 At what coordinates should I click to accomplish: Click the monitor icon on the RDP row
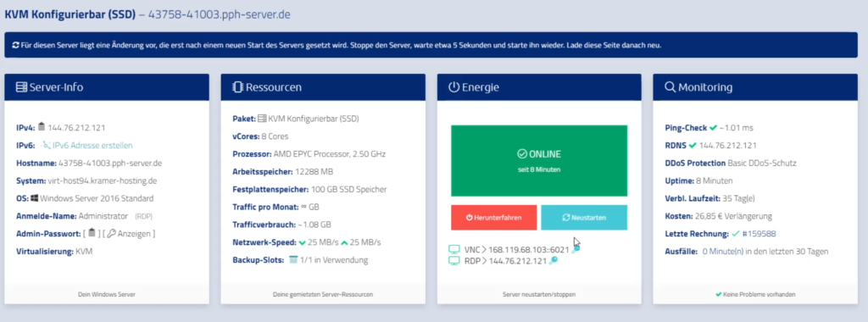(x=454, y=261)
